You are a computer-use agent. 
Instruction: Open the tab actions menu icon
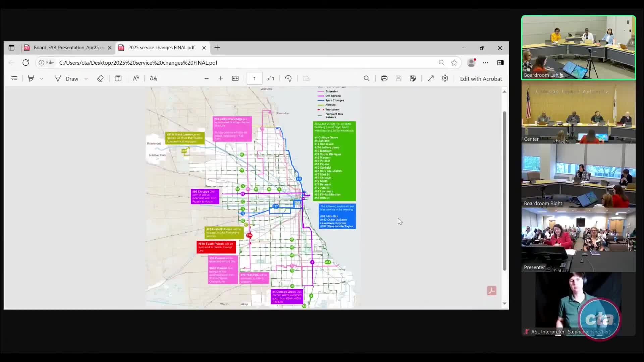(11, 48)
